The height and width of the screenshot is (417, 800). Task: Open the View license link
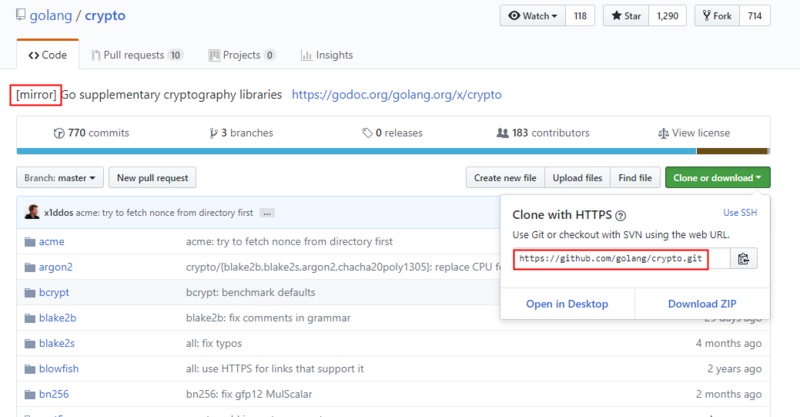coord(694,133)
